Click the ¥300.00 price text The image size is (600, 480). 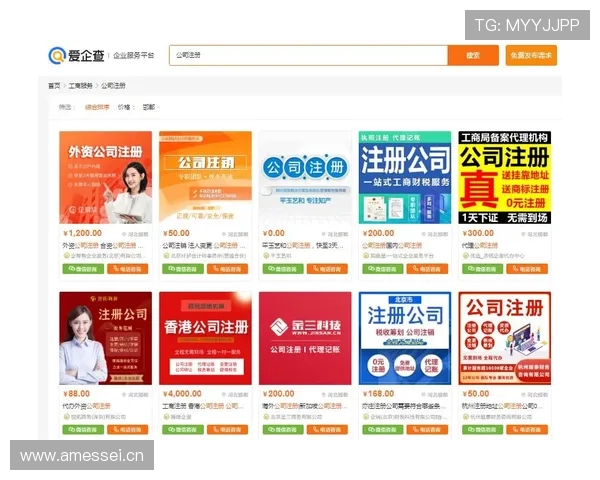tap(478, 233)
